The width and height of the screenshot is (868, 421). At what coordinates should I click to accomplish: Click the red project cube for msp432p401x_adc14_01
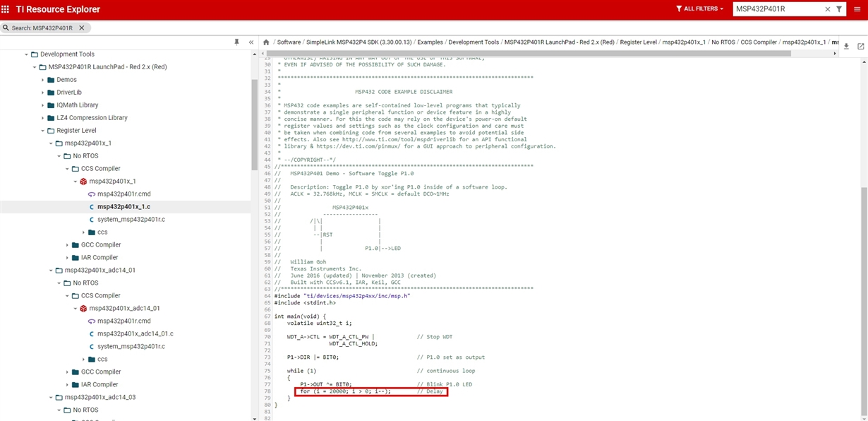(83, 309)
